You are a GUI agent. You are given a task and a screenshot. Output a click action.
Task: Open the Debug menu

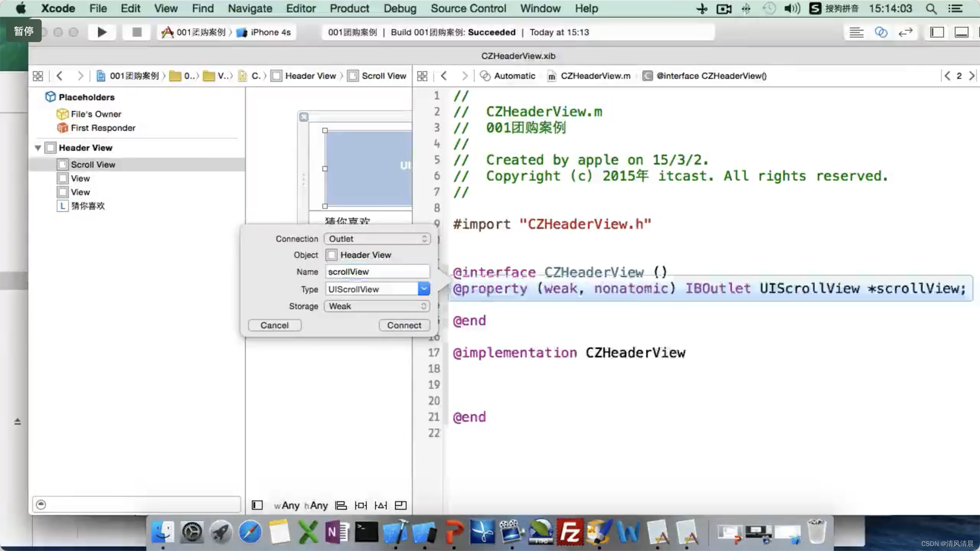400,8
